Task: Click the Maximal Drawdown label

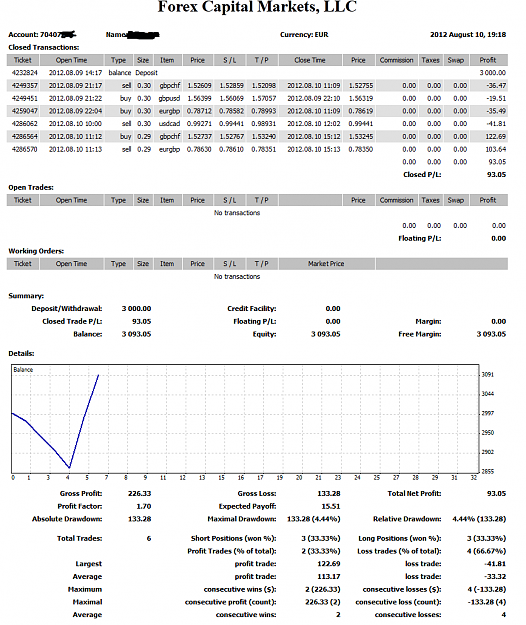Action: coord(242,519)
